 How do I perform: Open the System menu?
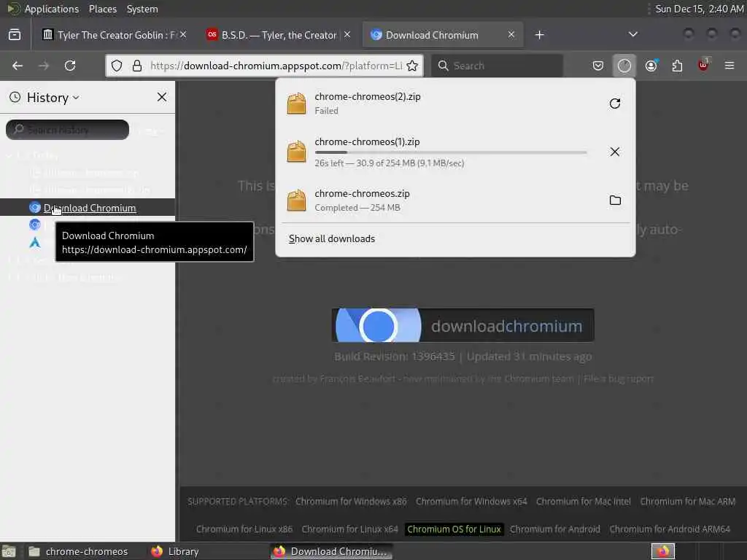tap(142, 9)
